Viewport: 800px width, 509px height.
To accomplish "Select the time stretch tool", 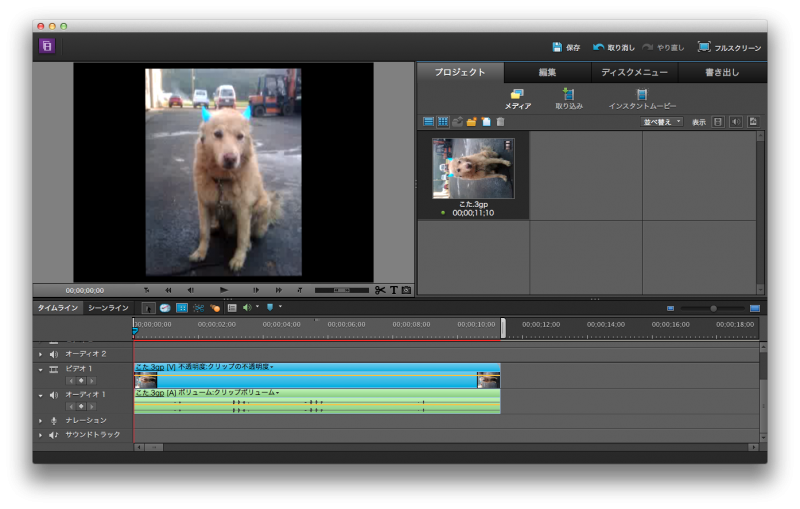I will click(165, 308).
